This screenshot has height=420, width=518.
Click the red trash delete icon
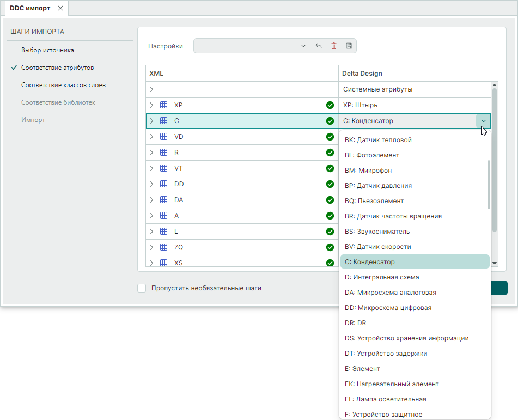(x=334, y=46)
